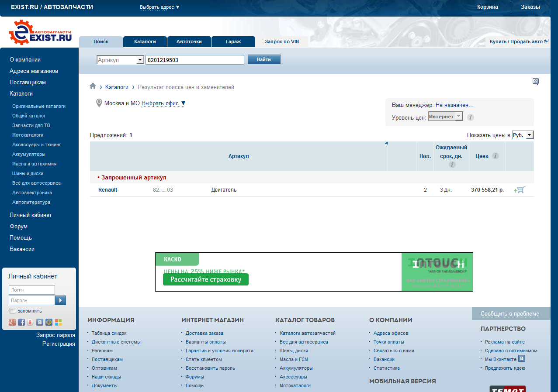
Task: Click the home icon in breadcrumbs
Action: pos(93,86)
